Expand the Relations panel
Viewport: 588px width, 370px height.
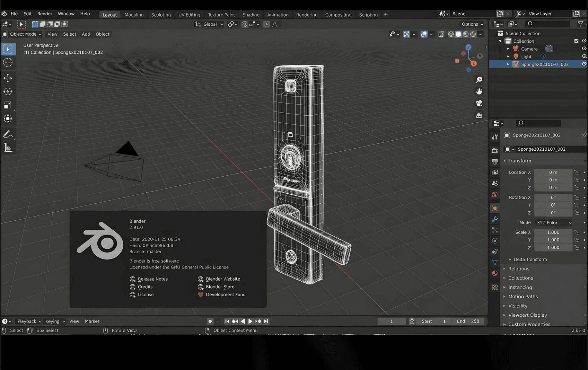(x=519, y=268)
